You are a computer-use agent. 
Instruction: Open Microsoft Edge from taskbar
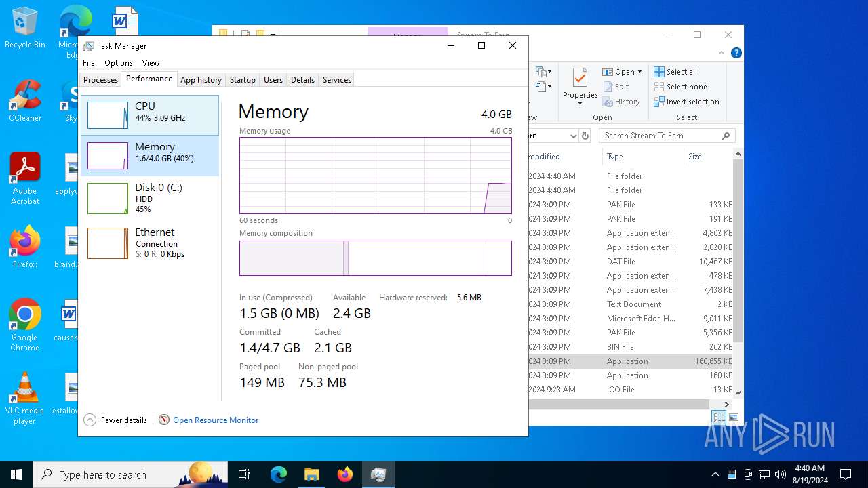pos(279,474)
